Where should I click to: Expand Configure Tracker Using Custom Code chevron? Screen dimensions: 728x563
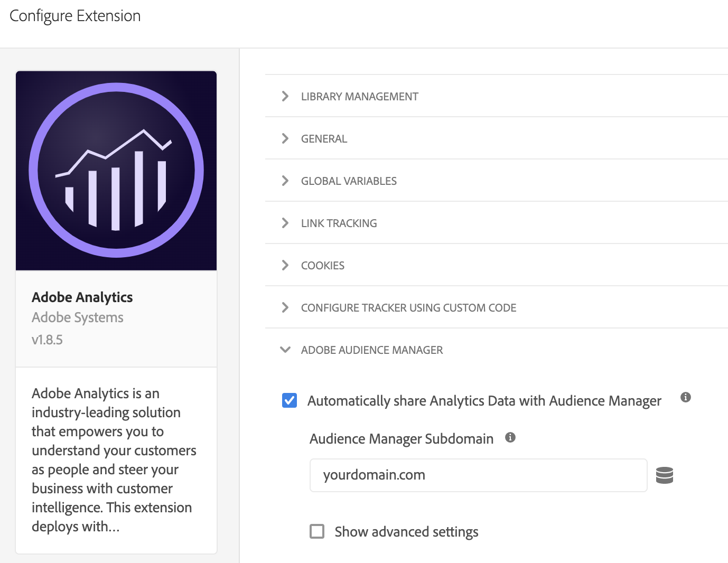[x=285, y=307]
